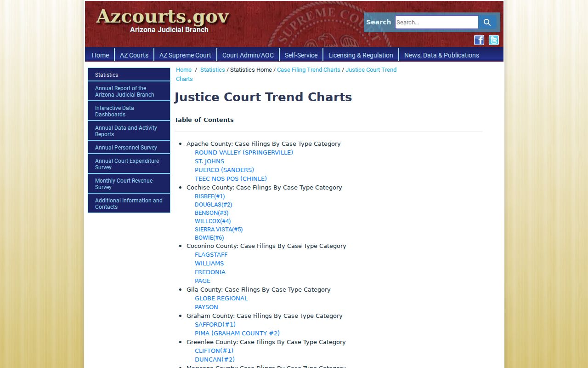Open TEEC NOS POS (CHINLE) link
The image size is (588, 368).
click(231, 178)
